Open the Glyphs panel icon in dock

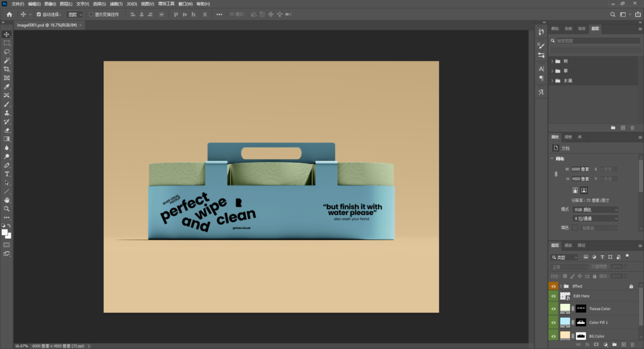(541, 92)
